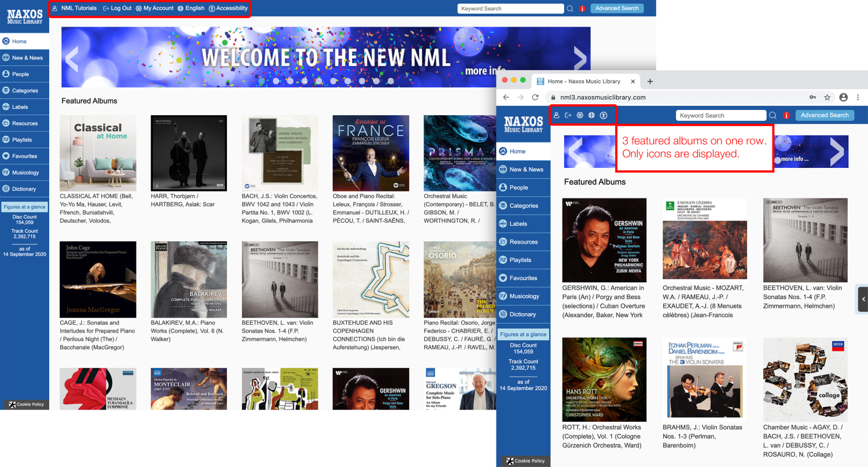Click the right arrow on the left window banner
This screenshot has height=467, width=868.
coord(580,58)
